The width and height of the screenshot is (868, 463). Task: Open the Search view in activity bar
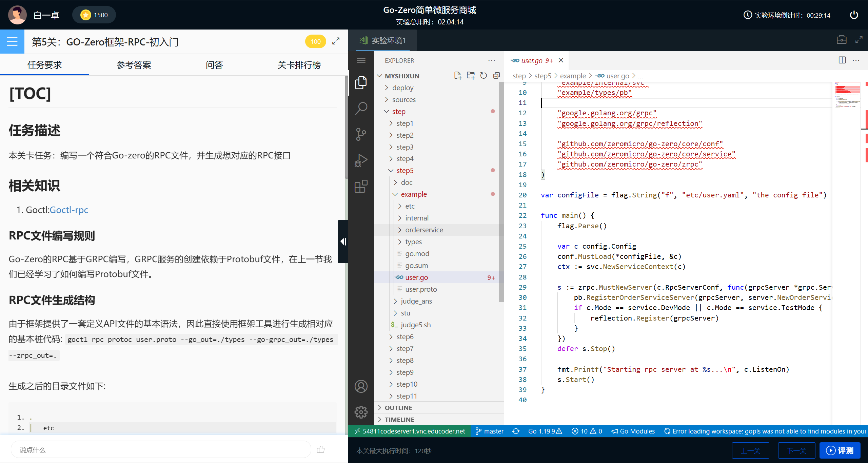pyautogui.click(x=361, y=109)
